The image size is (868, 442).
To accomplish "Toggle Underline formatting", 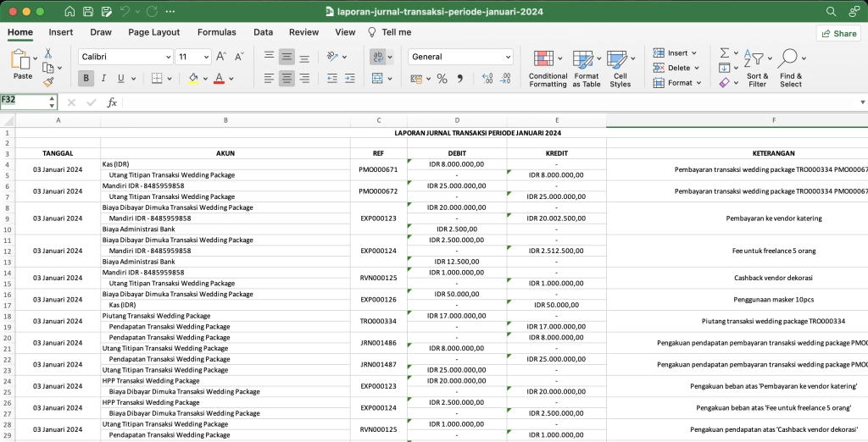I will pyautogui.click(x=120, y=79).
